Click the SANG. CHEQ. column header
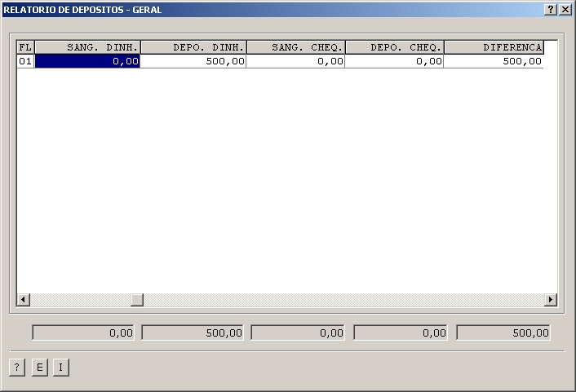 [296, 47]
